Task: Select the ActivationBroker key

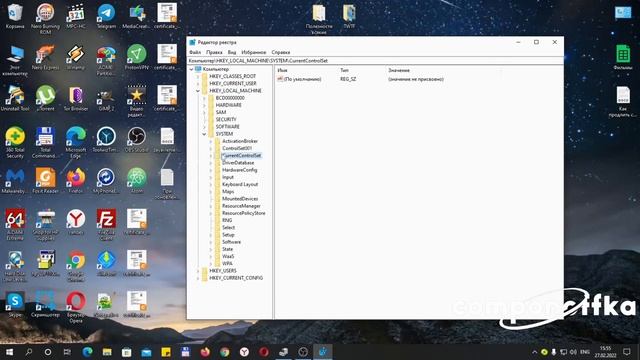Action: click(x=240, y=141)
